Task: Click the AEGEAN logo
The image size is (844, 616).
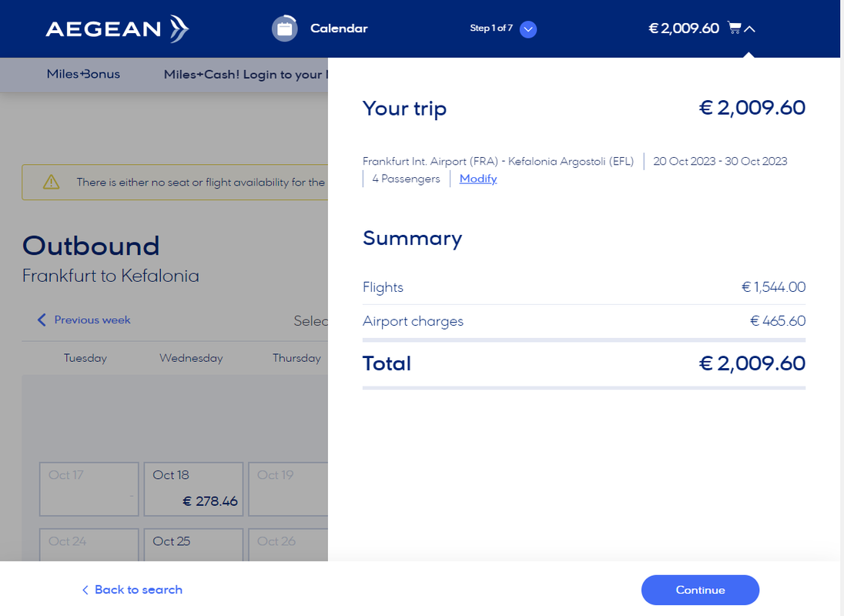Action: (x=117, y=29)
